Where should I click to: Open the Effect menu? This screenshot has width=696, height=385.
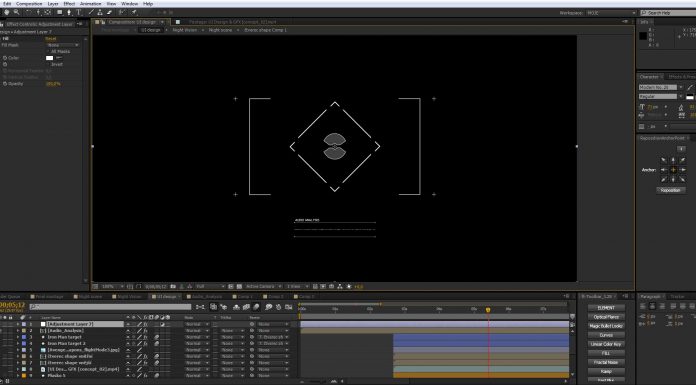[x=69, y=4]
